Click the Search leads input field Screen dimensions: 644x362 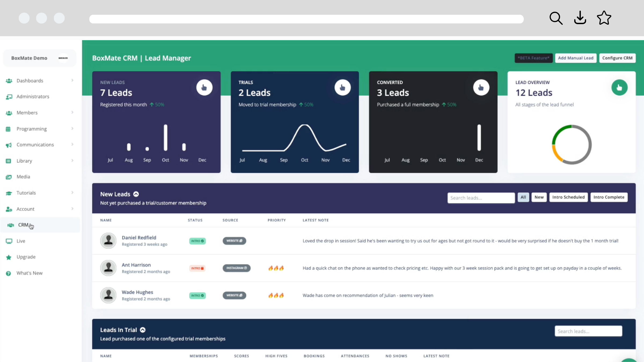click(481, 198)
